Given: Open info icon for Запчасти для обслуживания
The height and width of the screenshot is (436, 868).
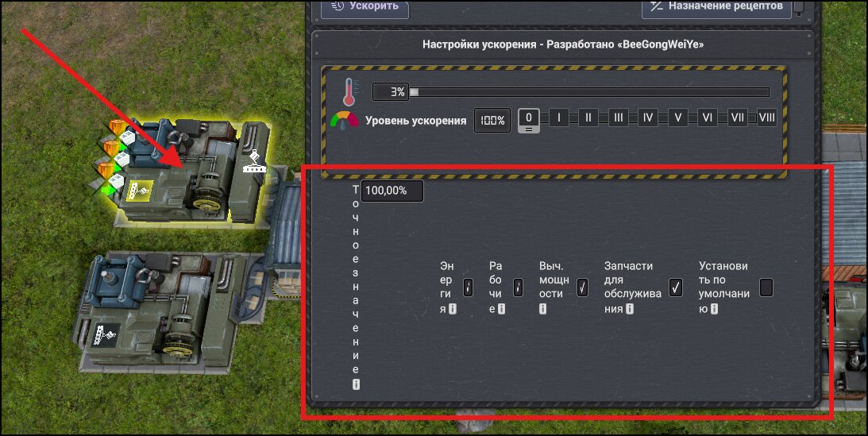Looking at the screenshot, I should coord(630,309).
